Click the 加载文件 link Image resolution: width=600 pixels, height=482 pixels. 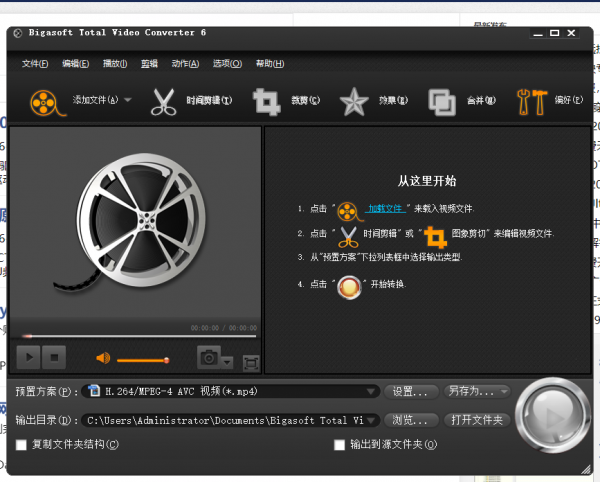coord(385,209)
